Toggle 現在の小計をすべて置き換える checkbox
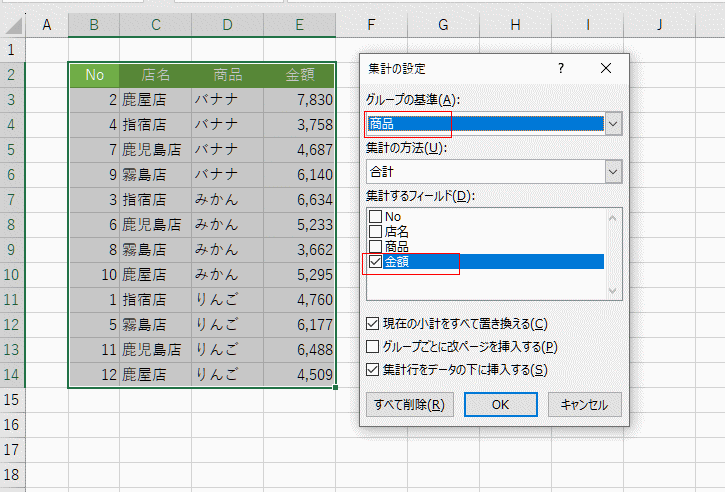Viewport: 725px width, 492px height. click(372, 324)
